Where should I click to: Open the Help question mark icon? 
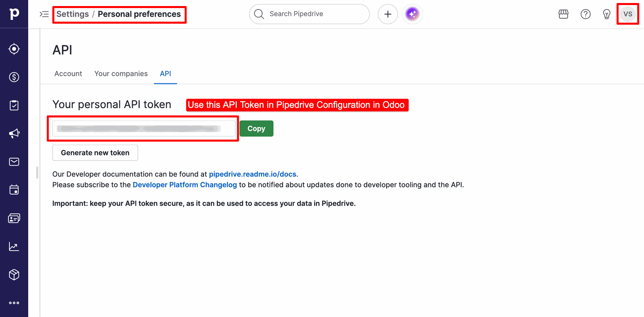(586, 14)
